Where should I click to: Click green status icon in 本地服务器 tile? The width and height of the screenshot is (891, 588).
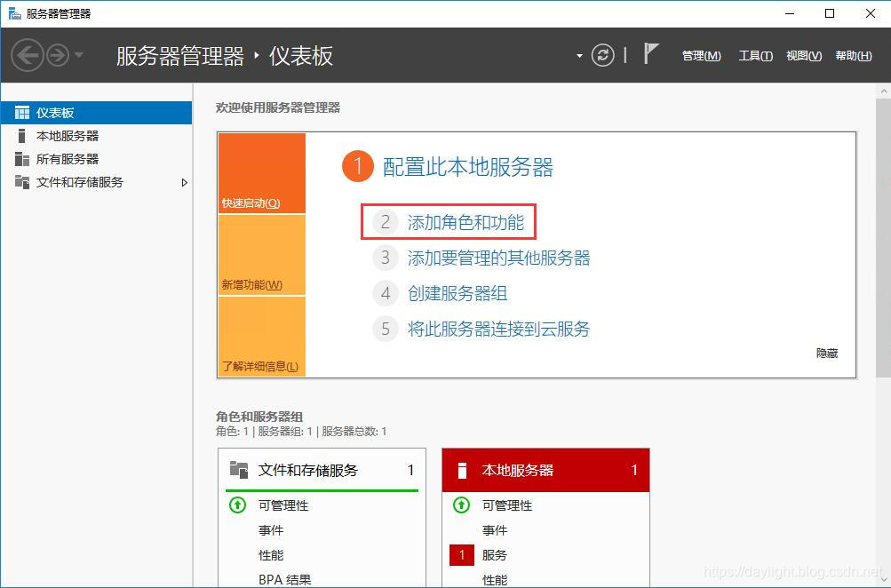coord(461,505)
